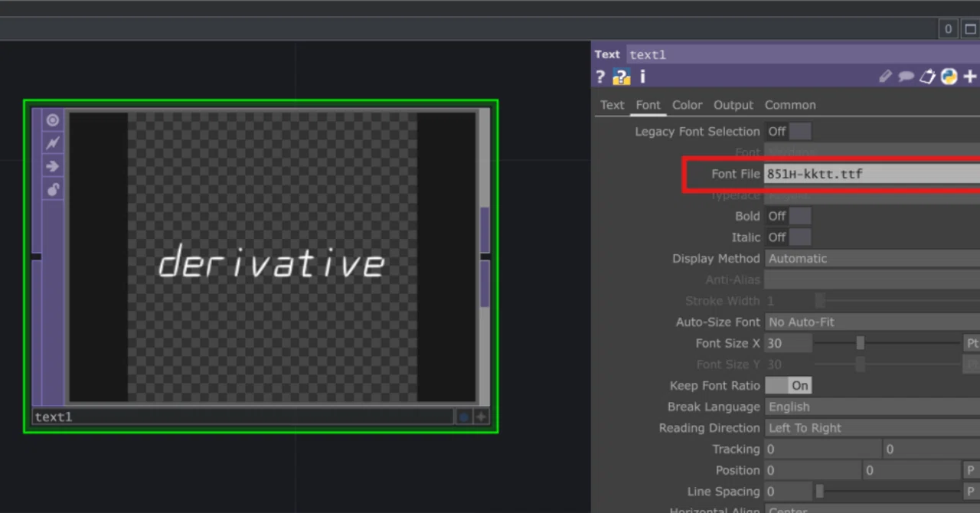Image resolution: width=980 pixels, height=513 pixels.
Task: Click the operator name field text1 in header
Action: [803, 54]
